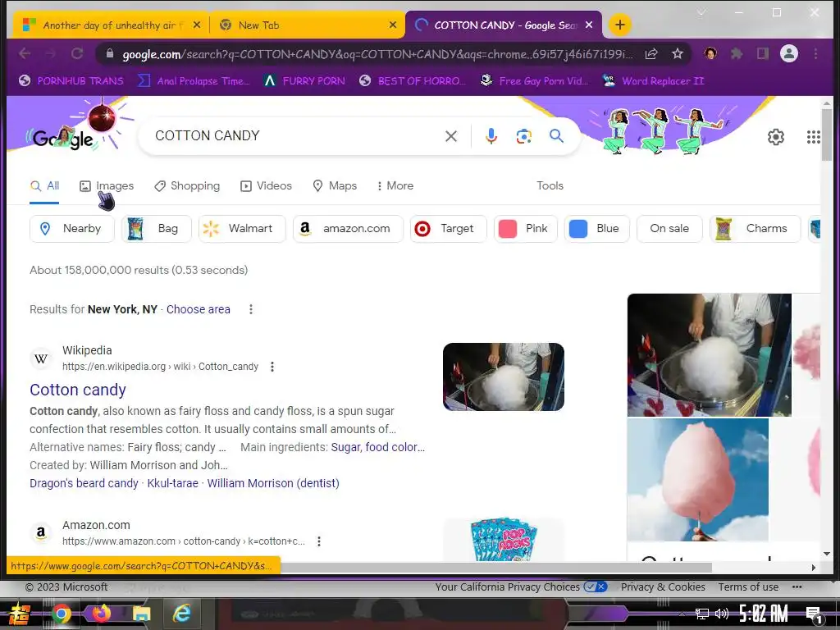Click the network tray icon
Image resolution: width=840 pixels, height=630 pixels.
[x=701, y=614]
